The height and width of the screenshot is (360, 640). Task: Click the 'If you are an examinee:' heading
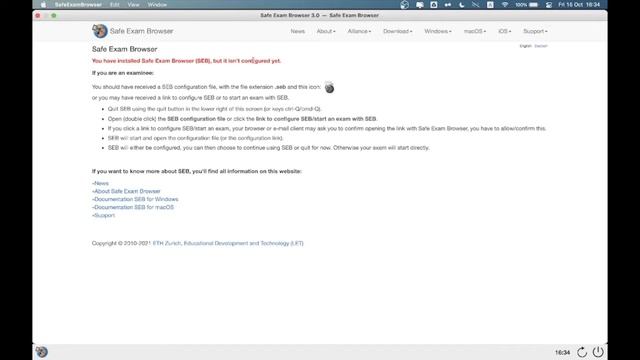(123, 73)
